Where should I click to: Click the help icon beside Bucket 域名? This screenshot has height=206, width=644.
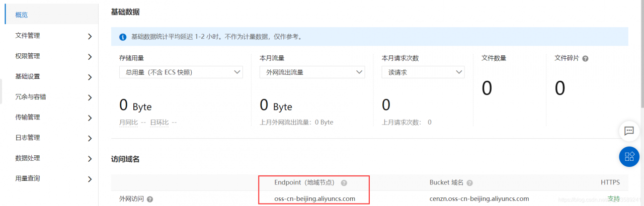click(x=469, y=183)
